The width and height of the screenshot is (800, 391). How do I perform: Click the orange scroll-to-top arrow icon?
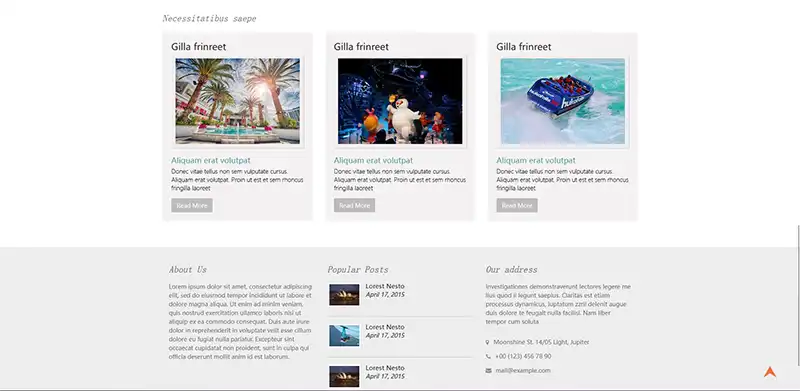pos(769,372)
